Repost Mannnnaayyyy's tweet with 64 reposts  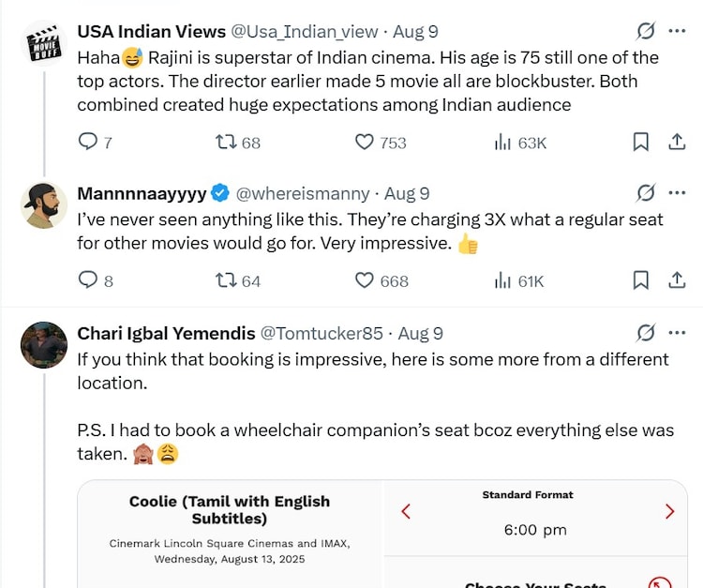226,280
